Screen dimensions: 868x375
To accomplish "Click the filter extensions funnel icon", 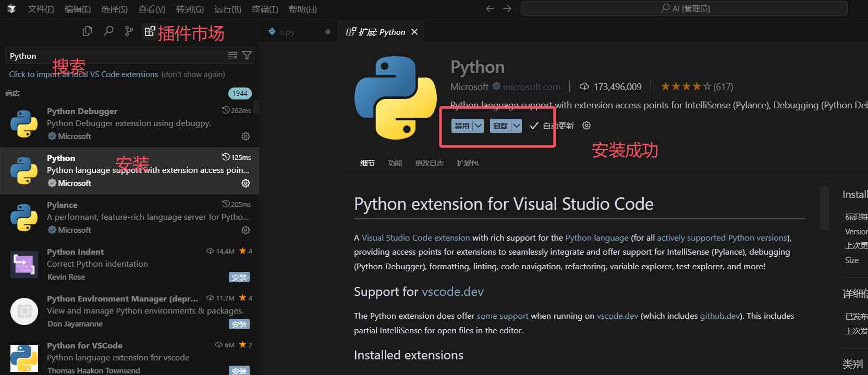I will click(x=247, y=55).
